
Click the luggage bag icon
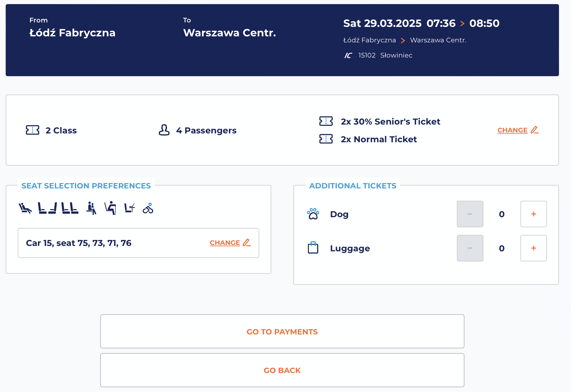(x=313, y=248)
